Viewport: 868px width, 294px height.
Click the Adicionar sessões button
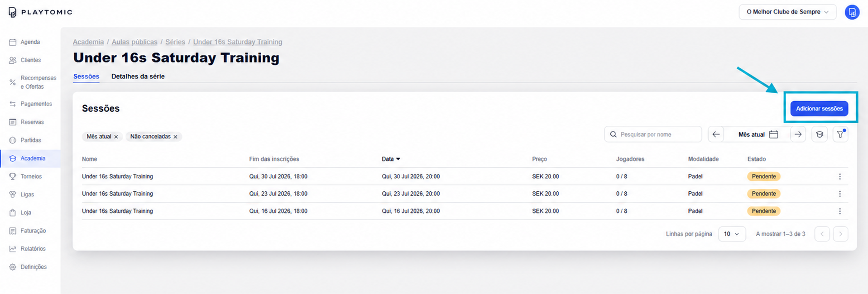819,109
